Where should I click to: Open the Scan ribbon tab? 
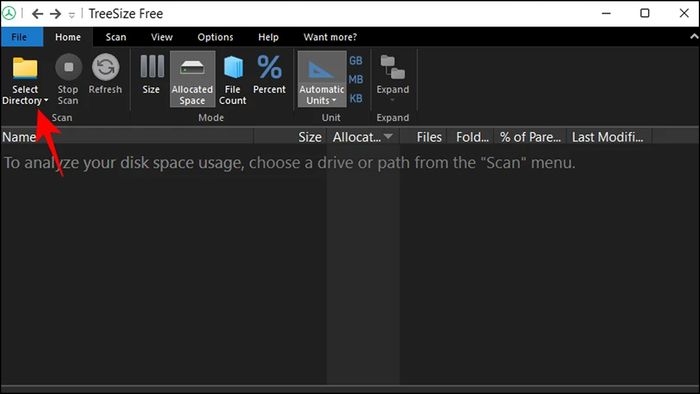click(116, 37)
